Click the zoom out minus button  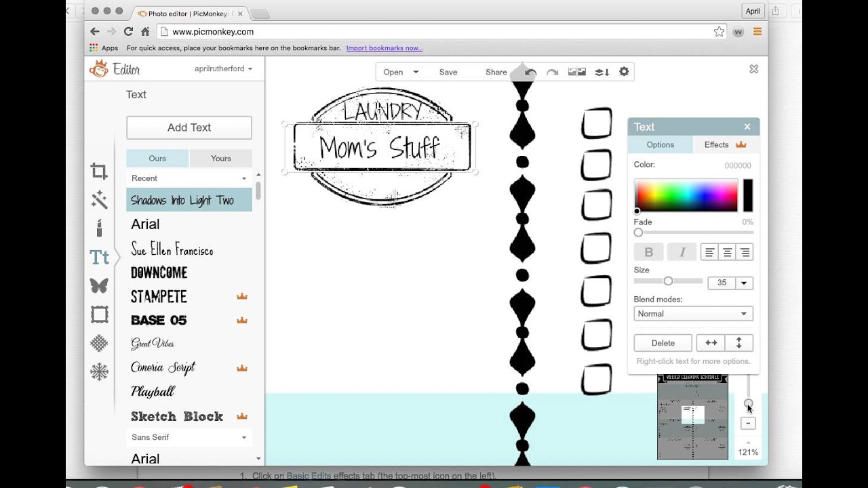[748, 423]
